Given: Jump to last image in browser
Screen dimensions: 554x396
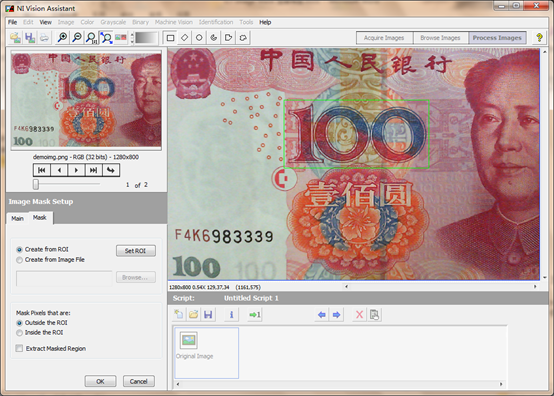Looking at the screenshot, I should 93,170.
